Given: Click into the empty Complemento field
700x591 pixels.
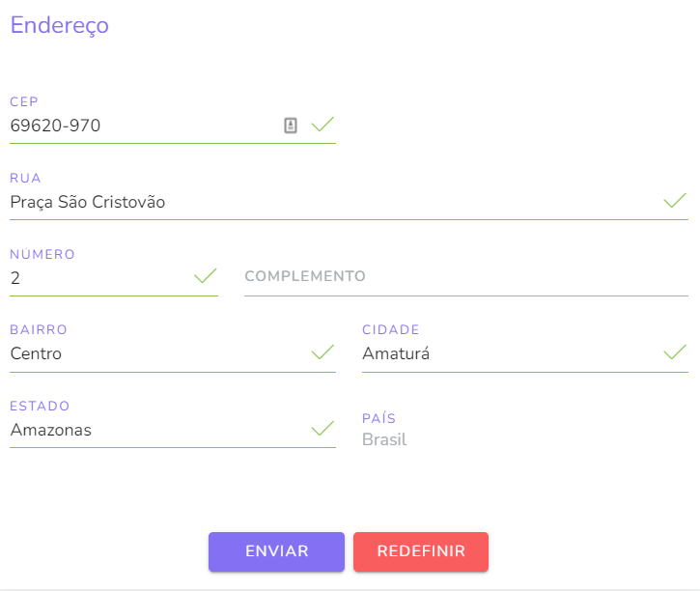Looking at the screenshot, I should point(465,277).
